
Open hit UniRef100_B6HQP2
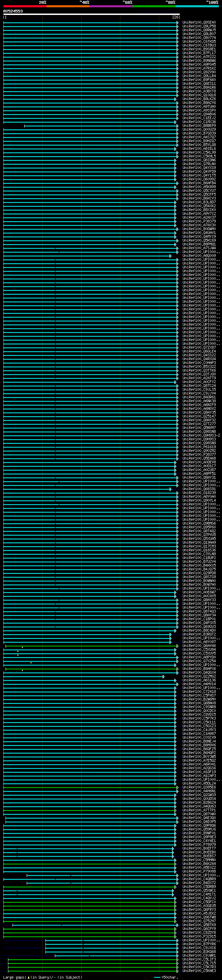tap(199, 753)
